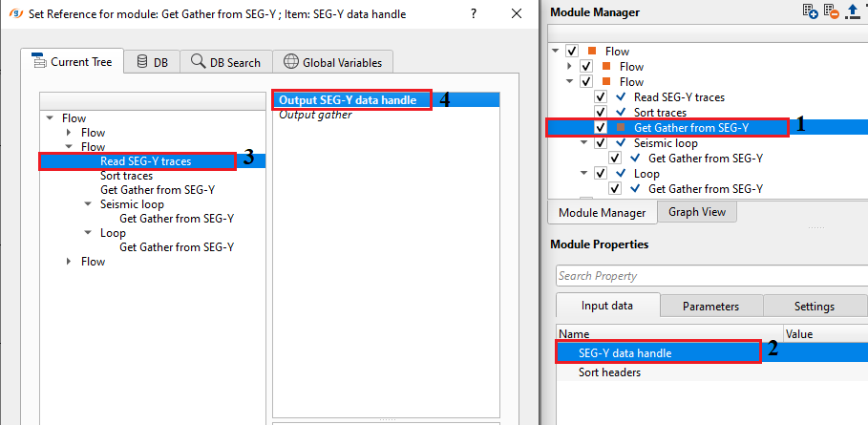Switch to the DB Search tab
Image resolution: width=868 pixels, height=425 pixels.
point(225,62)
